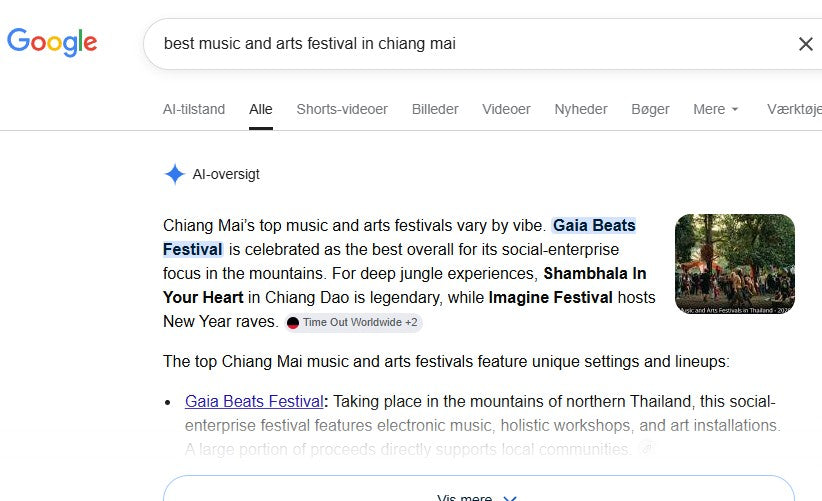This screenshot has height=501, width=822.
Task: Click the AI-oversigt sparkle icon
Action: click(175, 174)
